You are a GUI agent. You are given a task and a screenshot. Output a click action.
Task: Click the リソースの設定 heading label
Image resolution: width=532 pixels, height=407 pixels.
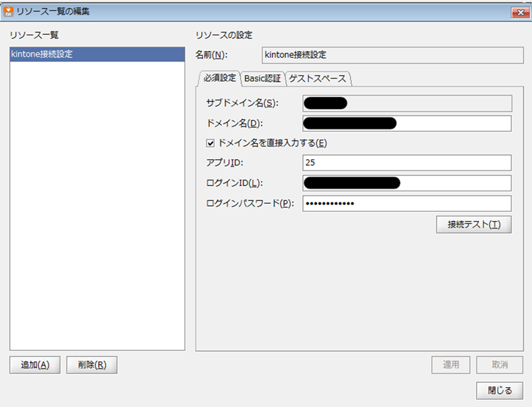pyautogui.click(x=224, y=35)
